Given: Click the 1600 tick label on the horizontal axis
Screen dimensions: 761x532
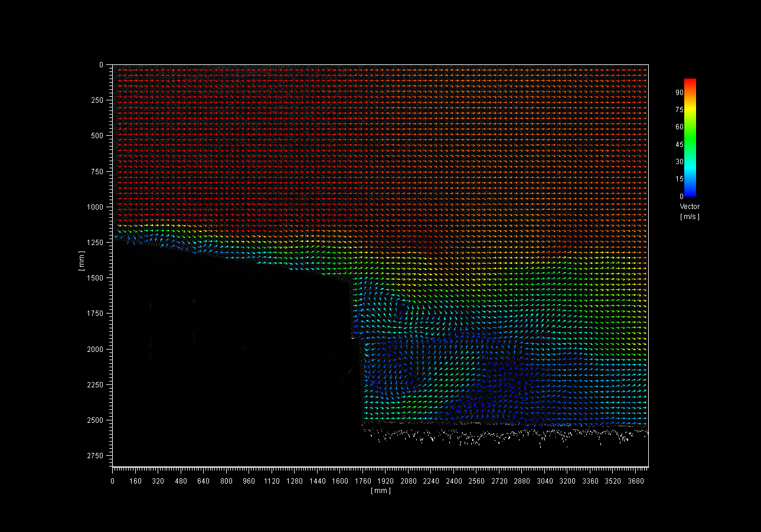Looking at the screenshot, I should point(339,481).
